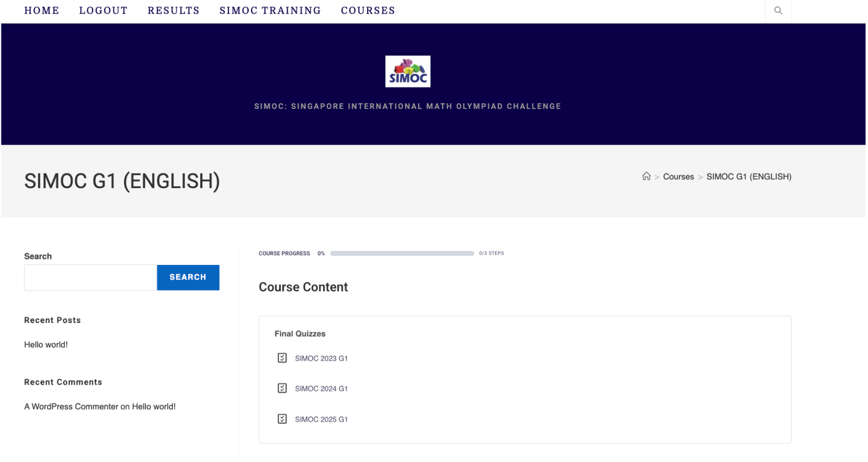Click the blue SEARCH button
This screenshot has width=868, height=462.
(x=188, y=277)
